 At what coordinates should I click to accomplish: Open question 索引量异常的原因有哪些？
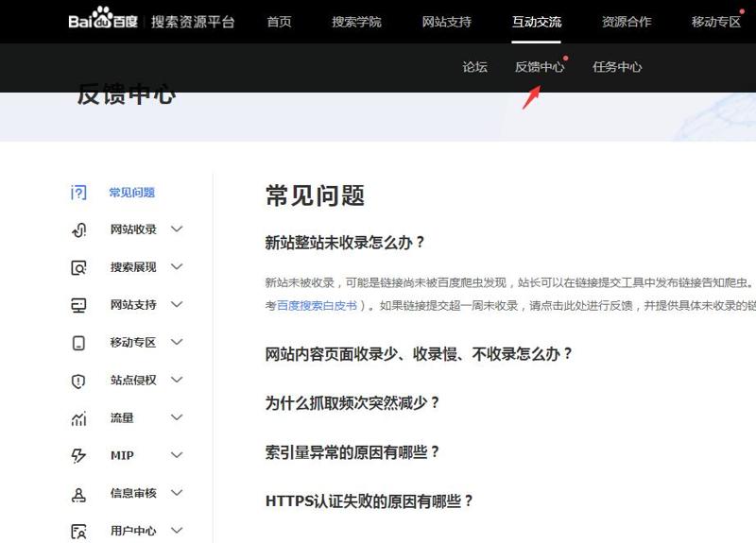[x=352, y=452]
